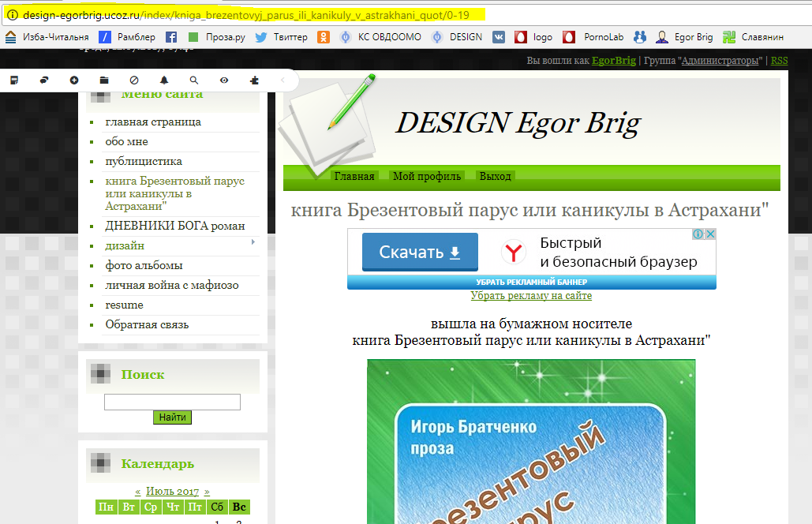Screen dimensions: 812x524
Task: Open the DESIGN bookmark
Action: (457, 37)
